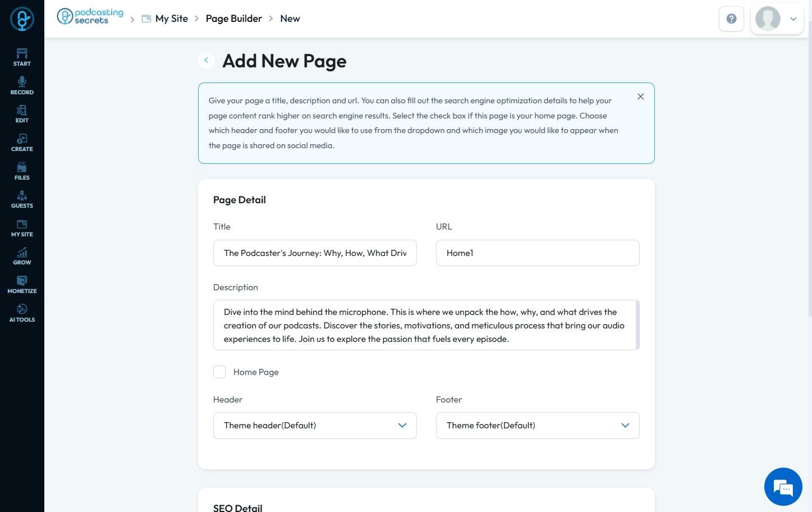Open the Edit tool in the sidebar
Screen dimensions: 812x512
[22, 114]
